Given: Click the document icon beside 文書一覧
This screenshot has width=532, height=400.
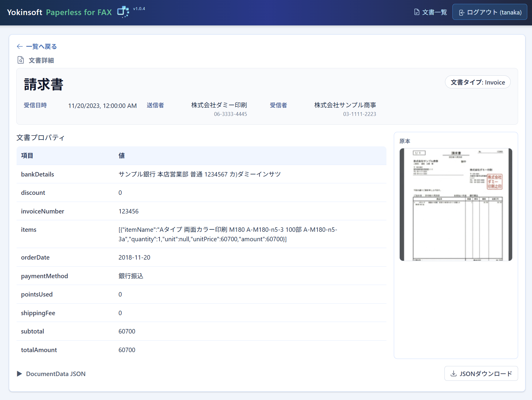Looking at the screenshot, I should 417,12.
